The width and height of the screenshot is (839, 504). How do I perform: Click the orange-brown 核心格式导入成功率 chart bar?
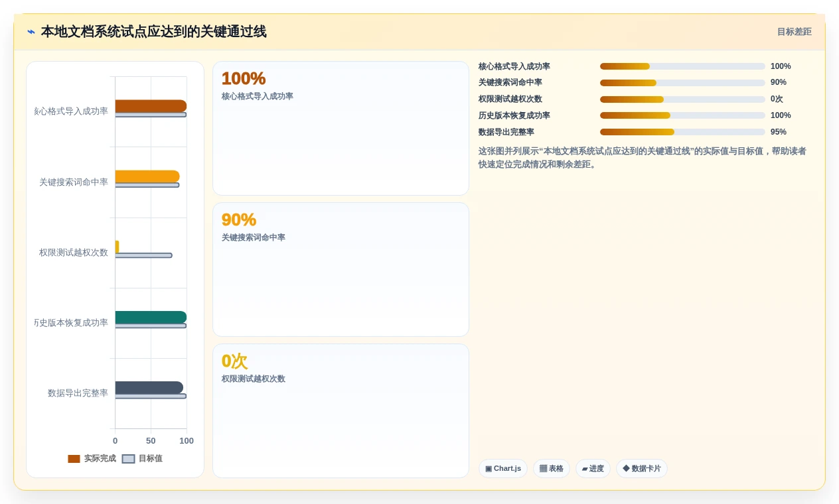(x=151, y=106)
